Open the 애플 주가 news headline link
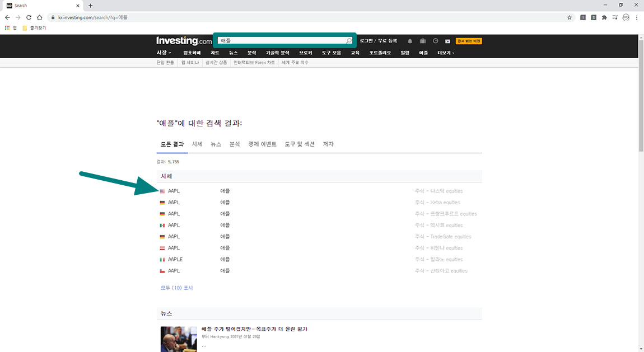 point(254,329)
